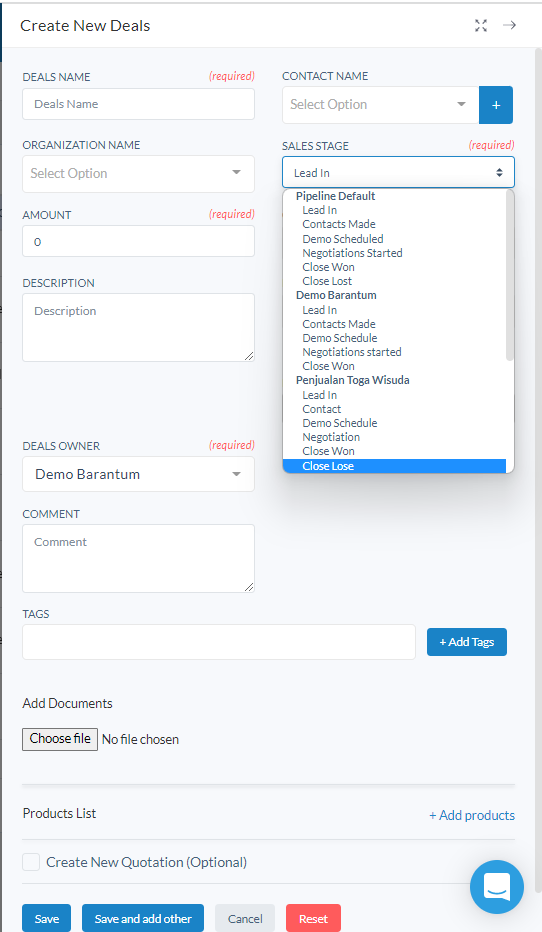Click the Save button
Image resolution: width=542 pixels, height=932 pixels.
click(46, 918)
